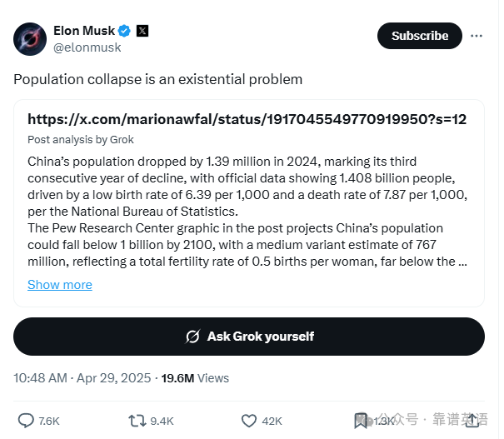This screenshot has height=439, width=504.
Task: Expand text with Show more link
Action: [60, 285]
